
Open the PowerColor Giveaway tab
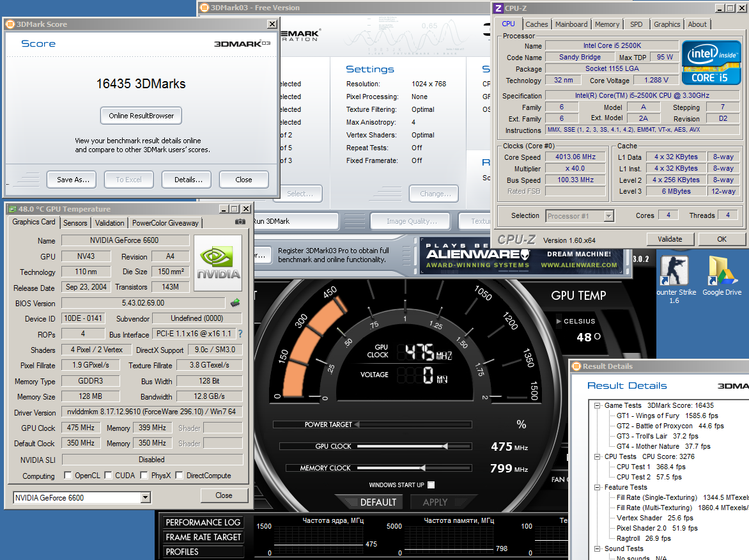[x=166, y=222]
